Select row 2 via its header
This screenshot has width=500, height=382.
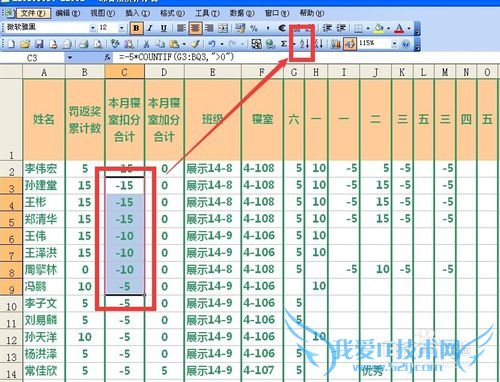(x=11, y=169)
